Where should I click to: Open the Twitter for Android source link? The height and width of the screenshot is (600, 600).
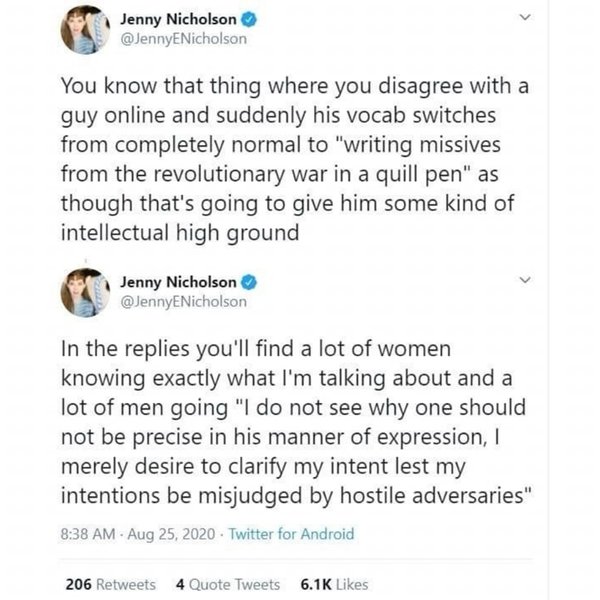tap(291, 534)
